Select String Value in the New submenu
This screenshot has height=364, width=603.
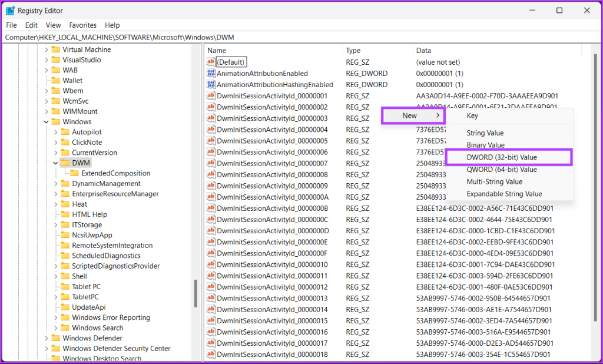point(485,133)
